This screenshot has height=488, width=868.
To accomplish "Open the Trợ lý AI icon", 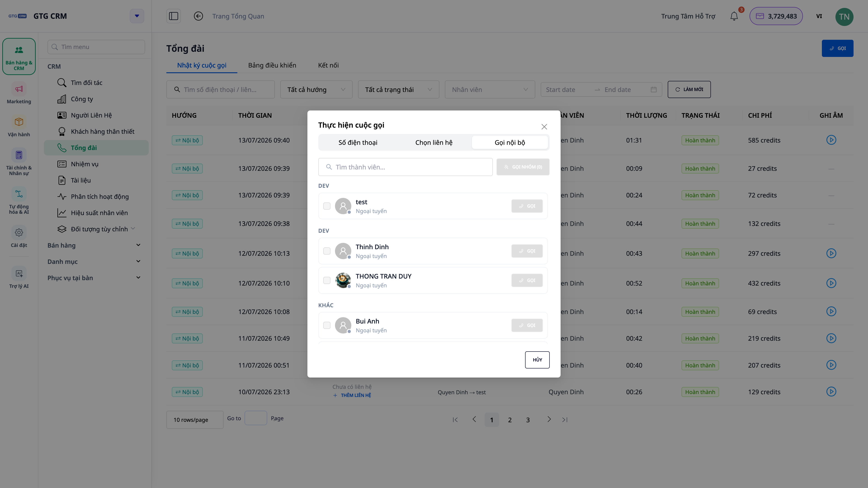I will coord(19,273).
